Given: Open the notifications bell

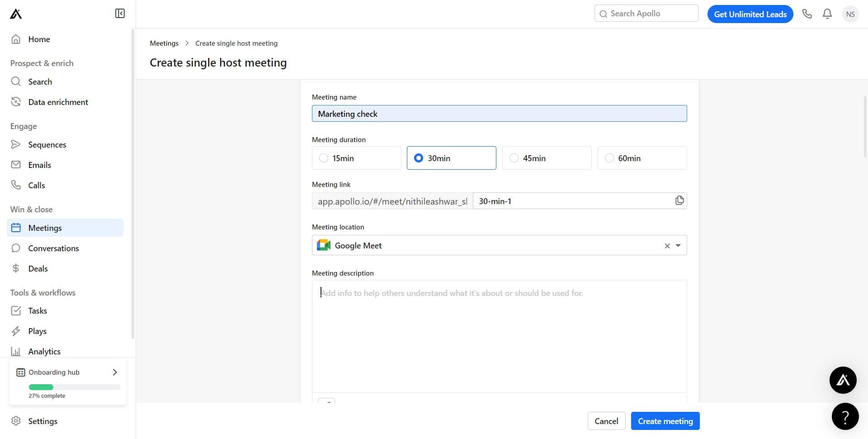Looking at the screenshot, I should (827, 14).
